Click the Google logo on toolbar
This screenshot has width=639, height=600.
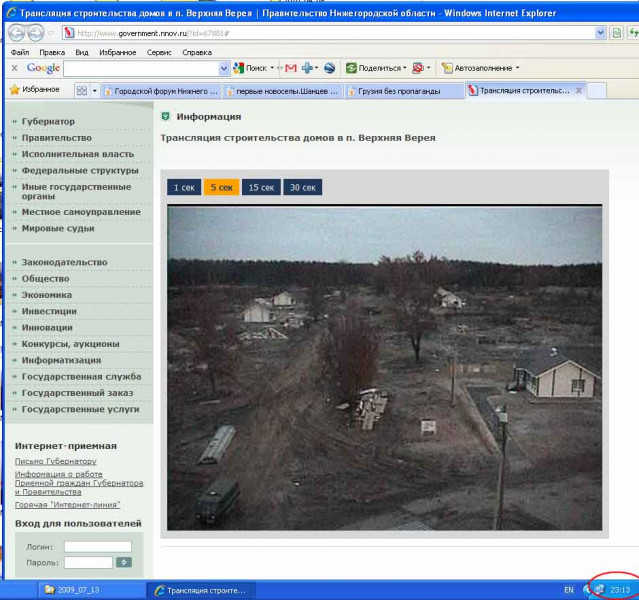point(43,68)
